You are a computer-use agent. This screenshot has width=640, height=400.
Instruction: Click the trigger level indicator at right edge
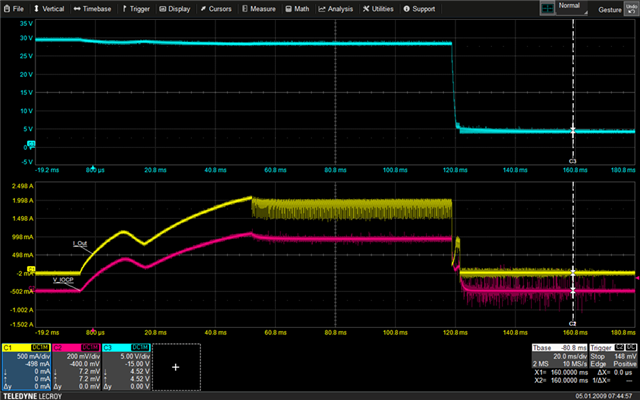pyautogui.click(x=637, y=278)
